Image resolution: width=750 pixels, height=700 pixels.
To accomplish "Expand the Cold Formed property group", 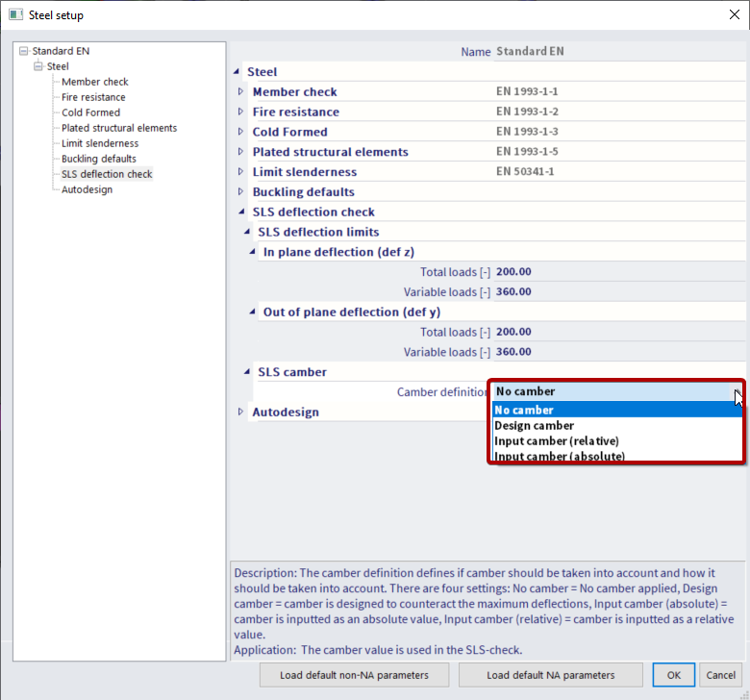I will 241,133.
